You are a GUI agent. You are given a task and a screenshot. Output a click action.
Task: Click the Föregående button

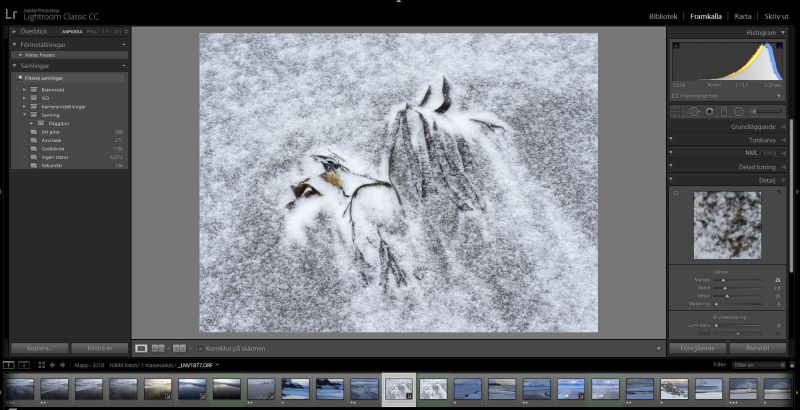tap(696, 348)
